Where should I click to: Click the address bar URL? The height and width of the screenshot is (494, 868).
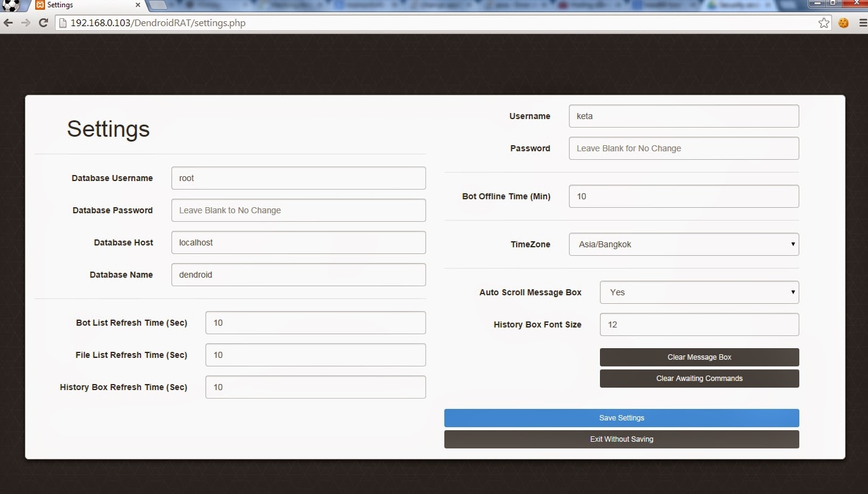click(x=158, y=23)
